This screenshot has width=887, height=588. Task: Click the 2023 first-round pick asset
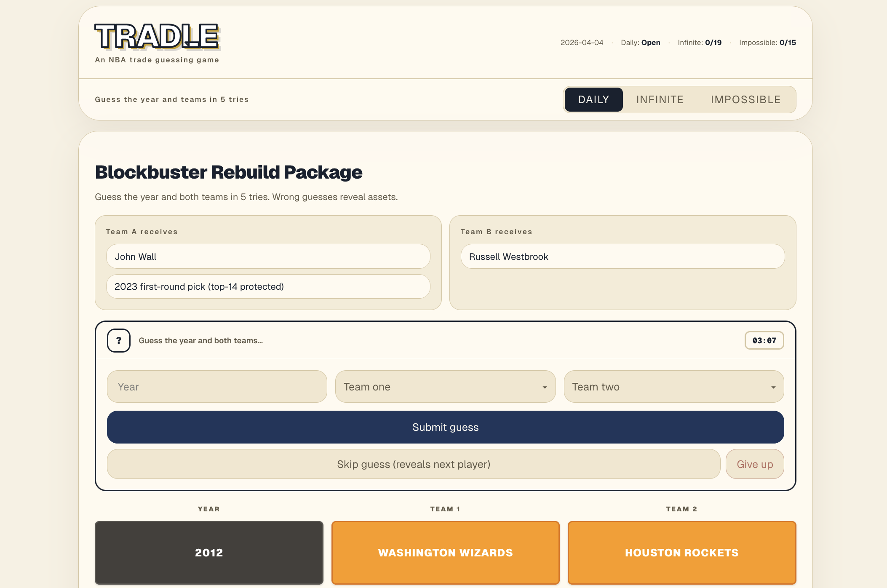click(268, 286)
